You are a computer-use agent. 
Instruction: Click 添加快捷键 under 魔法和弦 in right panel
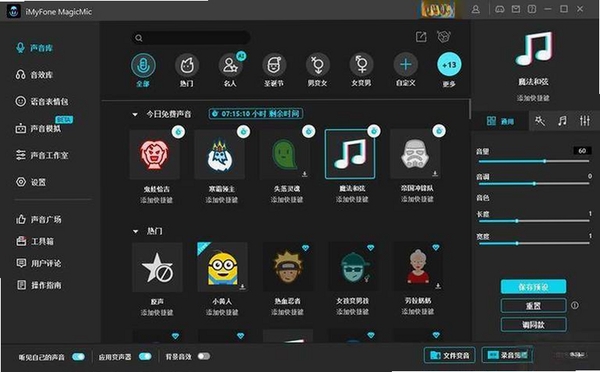click(x=533, y=98)
